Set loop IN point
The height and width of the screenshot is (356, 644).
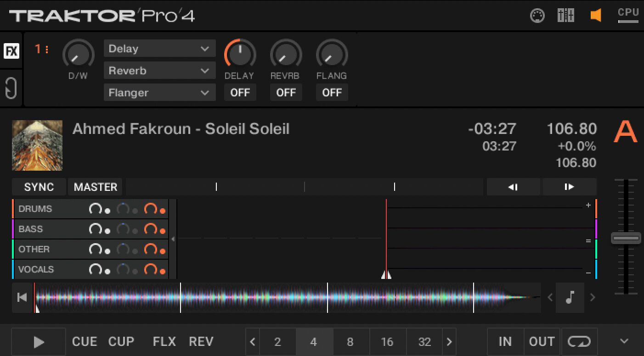coord(505,342)
